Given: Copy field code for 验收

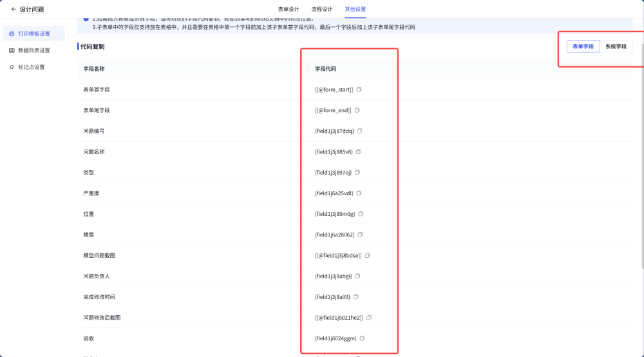Looking at the screenshot, I should pos(362,338).
